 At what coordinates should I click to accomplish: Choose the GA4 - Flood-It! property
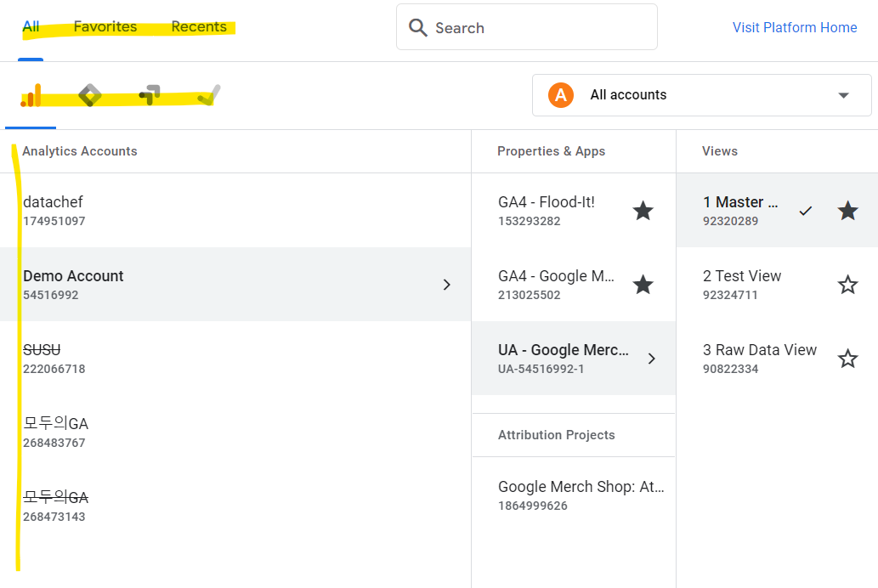click(x=574, y=211)
